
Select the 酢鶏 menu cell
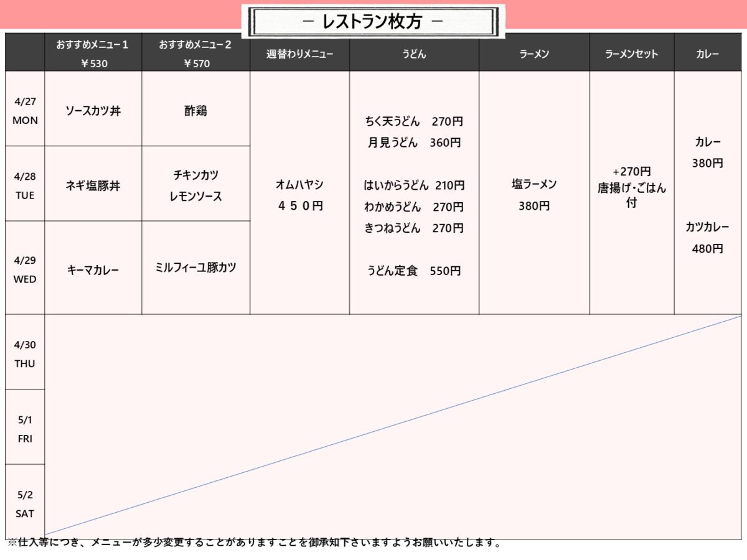point(195,111)
